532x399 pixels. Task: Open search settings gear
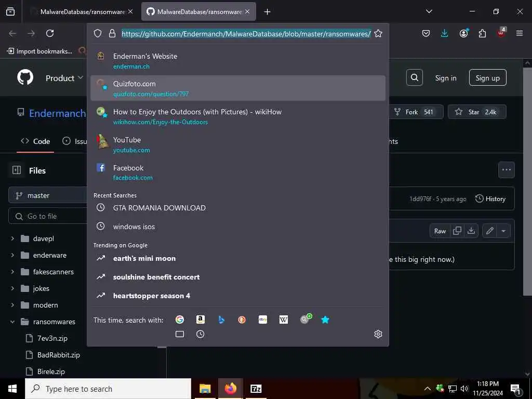tap(378, 334)
